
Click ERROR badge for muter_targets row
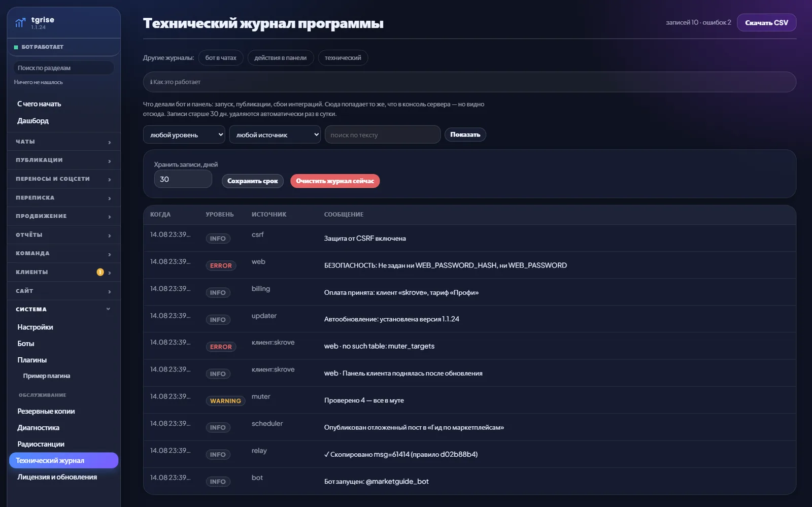pos(221,347)
